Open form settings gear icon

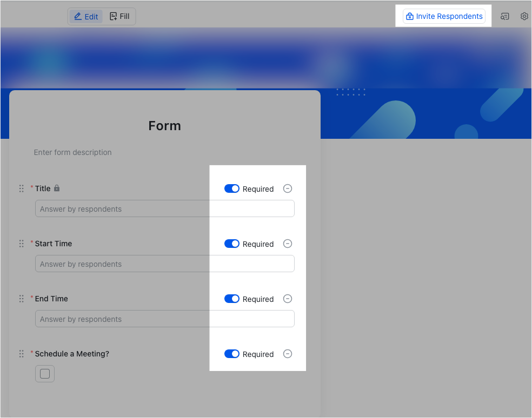click(x=524, y=16)
